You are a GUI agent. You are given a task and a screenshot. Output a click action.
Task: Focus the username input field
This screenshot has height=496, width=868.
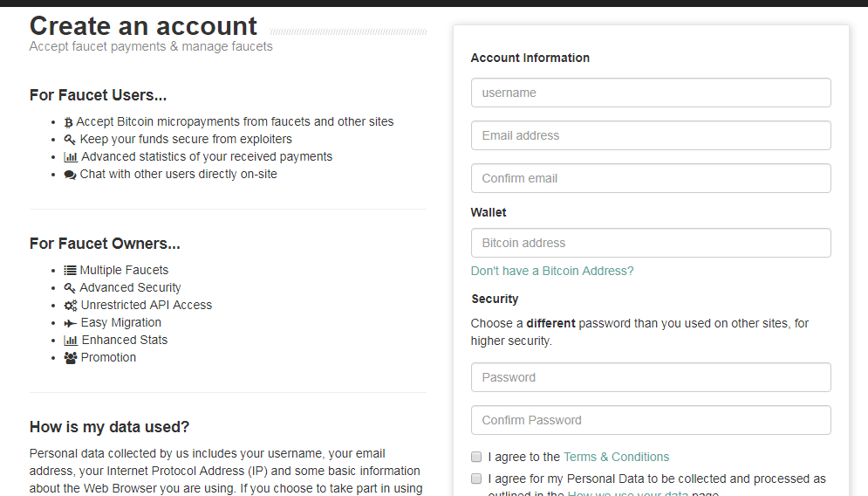pyautogui.click(x=651, y=93)
